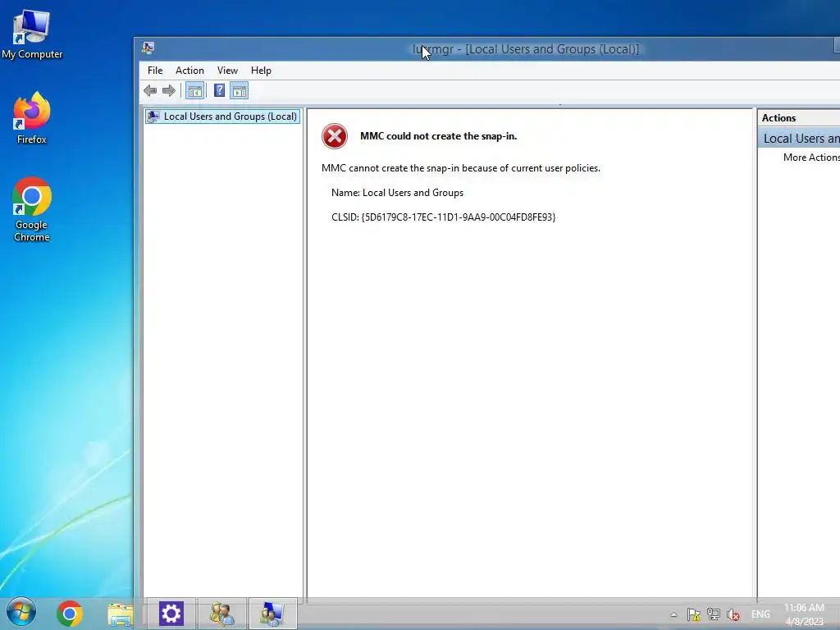
Task: Click the muted volume tray icon
Action: 733,614
